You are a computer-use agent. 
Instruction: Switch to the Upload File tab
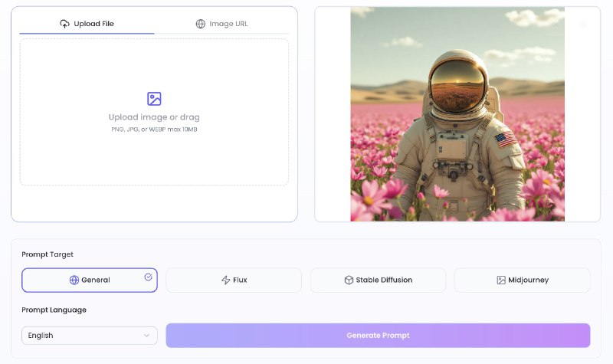(x=87, y=24)
